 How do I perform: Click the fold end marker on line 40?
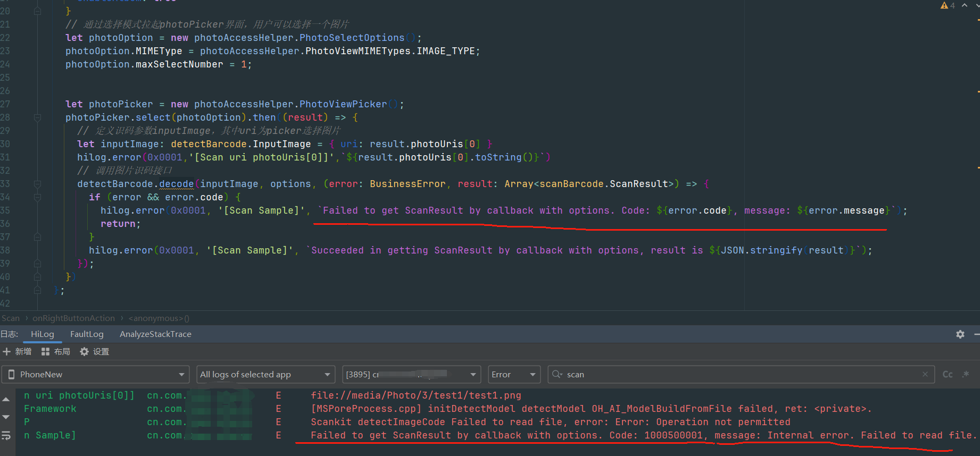coord(37,277)
